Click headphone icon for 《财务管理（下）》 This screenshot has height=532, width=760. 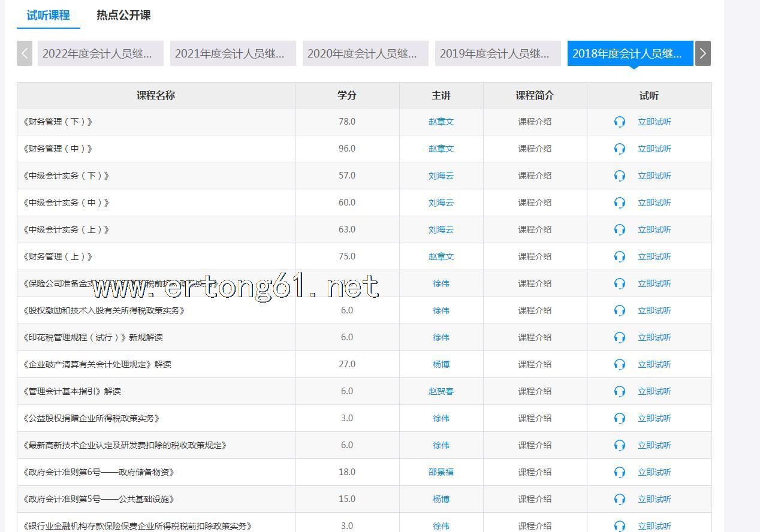pos(620,122)
